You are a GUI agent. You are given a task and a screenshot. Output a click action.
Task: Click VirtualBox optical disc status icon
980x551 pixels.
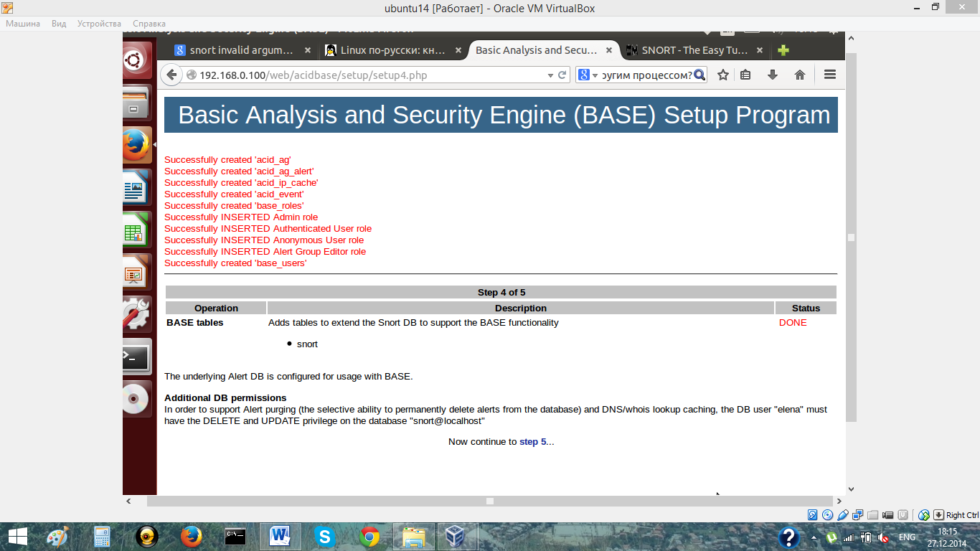click(x=828, y=515)
